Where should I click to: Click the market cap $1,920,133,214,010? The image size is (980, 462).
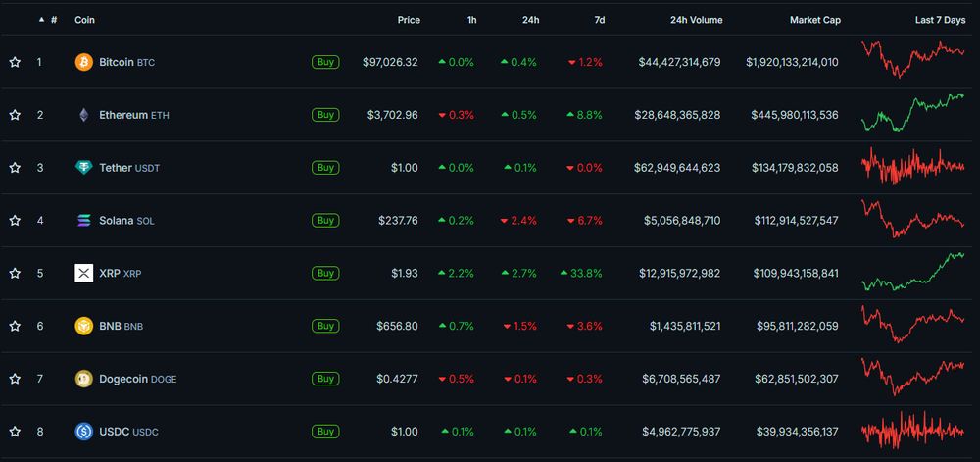click(x=792, y=63)
